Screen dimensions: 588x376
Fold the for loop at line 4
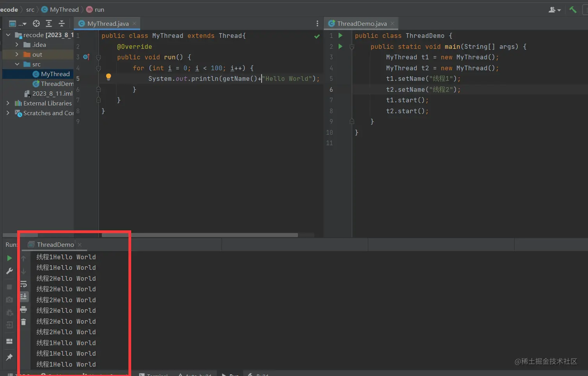[98, 68]
